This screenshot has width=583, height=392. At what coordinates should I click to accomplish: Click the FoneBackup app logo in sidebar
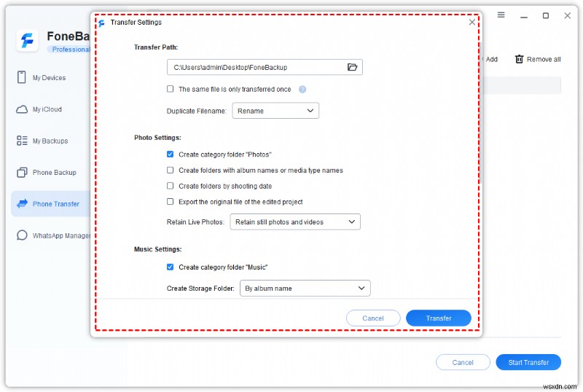click(27, 40)
